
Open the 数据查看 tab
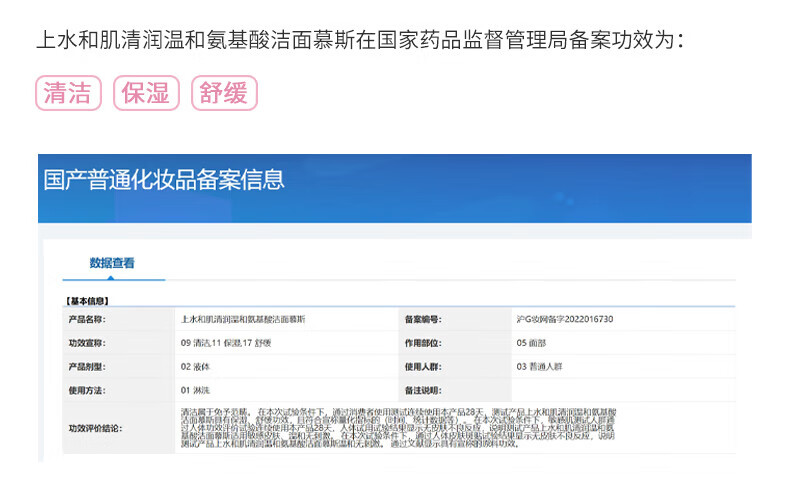112,264
